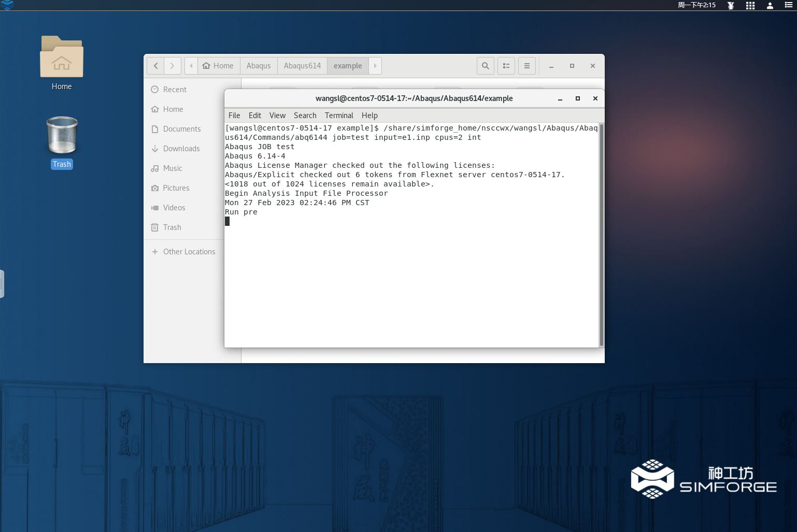Click the Documents sidebar icon
797x532 pixels.
click(155, 129)
